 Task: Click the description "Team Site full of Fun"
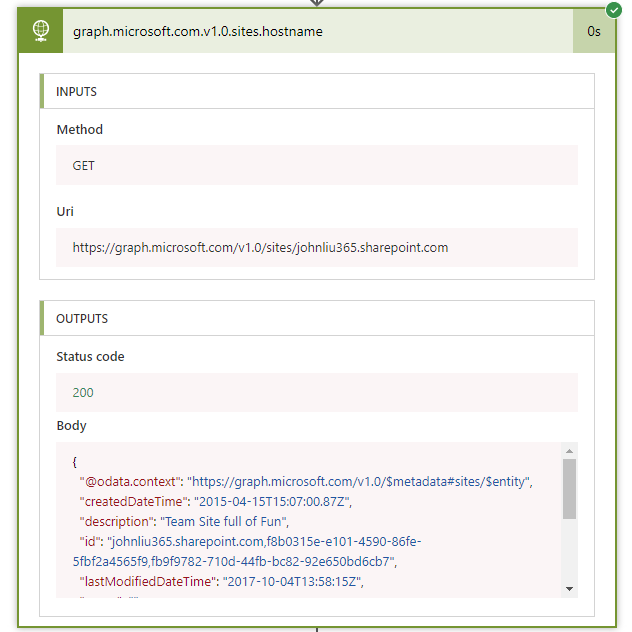(230, 521)
